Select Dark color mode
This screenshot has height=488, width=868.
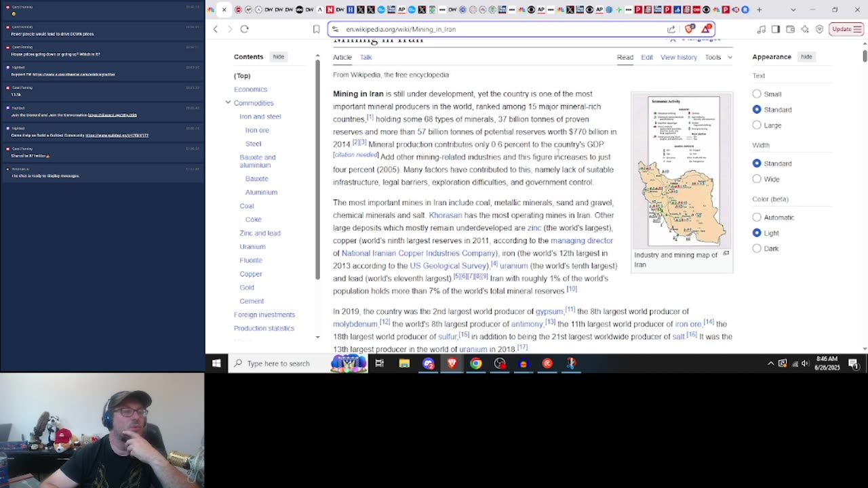[757, 248]
